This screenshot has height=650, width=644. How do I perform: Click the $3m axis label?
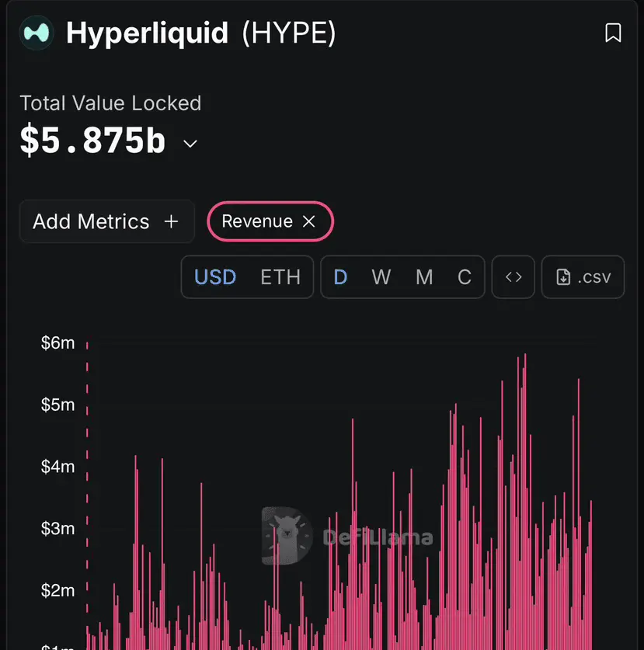(57, 529)
